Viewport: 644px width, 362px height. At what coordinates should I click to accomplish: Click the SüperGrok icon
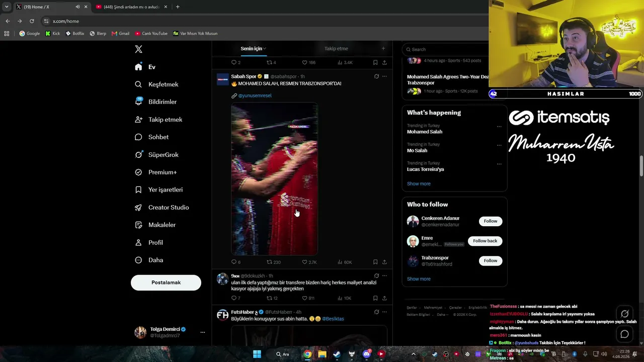138,154
